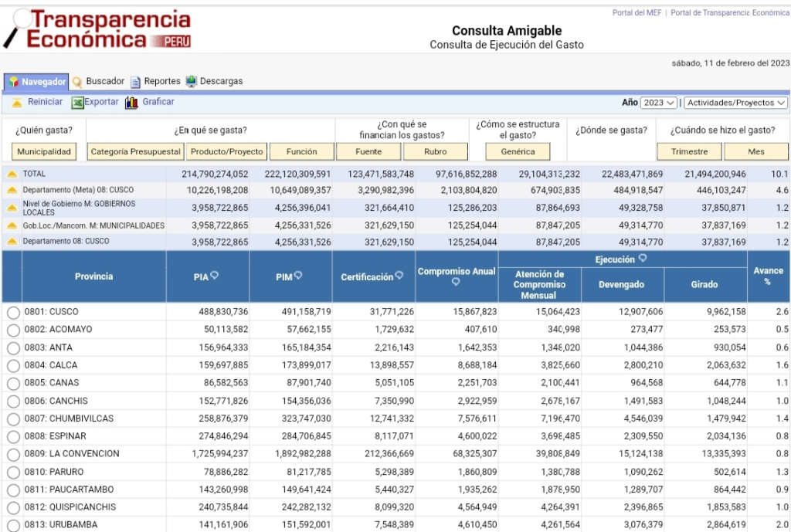The height and width of the screenshot is (532, 791).
Task: Select the 0801: CUSCO radio button
Action: pos(13,313)
